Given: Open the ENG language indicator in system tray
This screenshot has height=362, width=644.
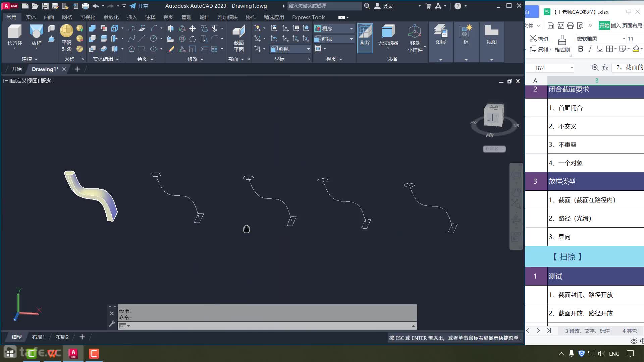Looking at the screenshot, I should (614, 354).
